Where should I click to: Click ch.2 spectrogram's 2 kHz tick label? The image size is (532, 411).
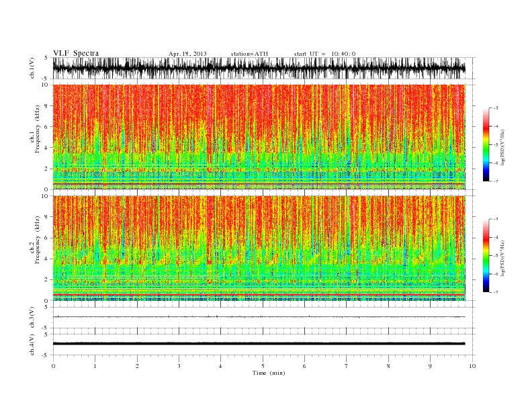[x=47, y=280]
